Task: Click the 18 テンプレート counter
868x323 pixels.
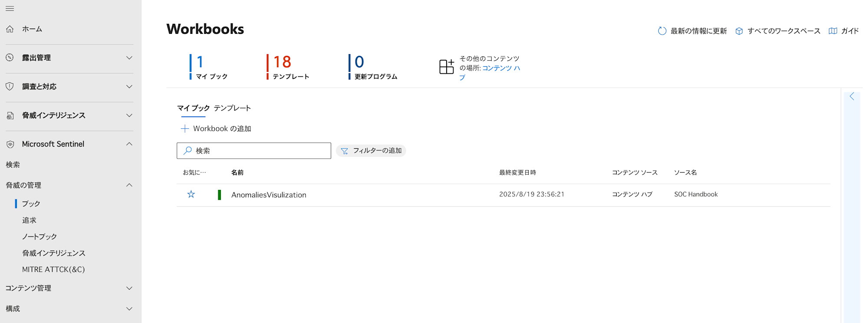Action: click(288, 67)
